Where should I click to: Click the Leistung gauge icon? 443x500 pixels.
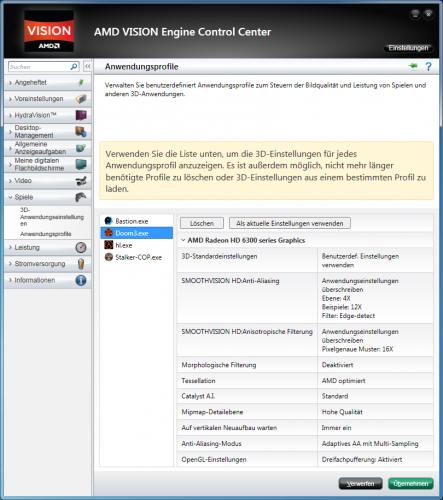point(81,247)
